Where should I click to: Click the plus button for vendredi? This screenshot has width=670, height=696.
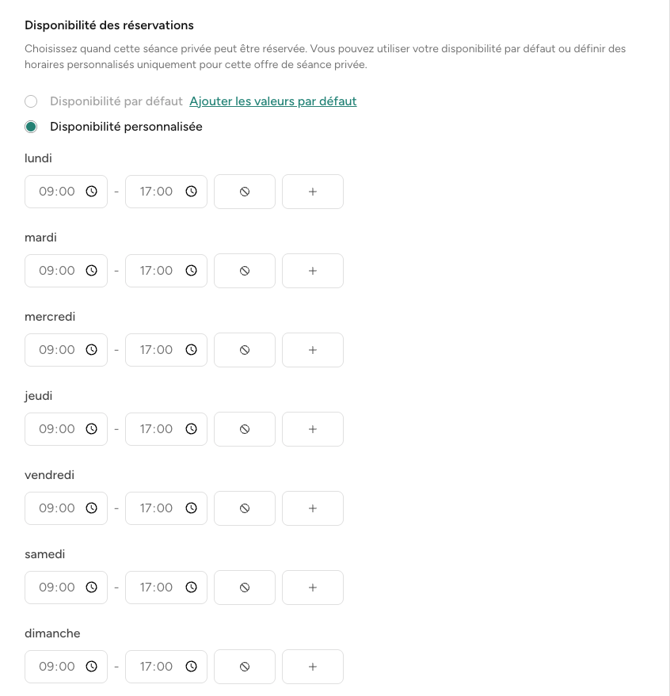[312, 508]
